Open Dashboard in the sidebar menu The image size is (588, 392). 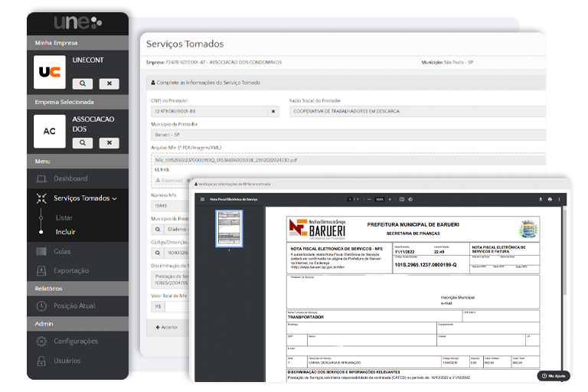[70, 178]
